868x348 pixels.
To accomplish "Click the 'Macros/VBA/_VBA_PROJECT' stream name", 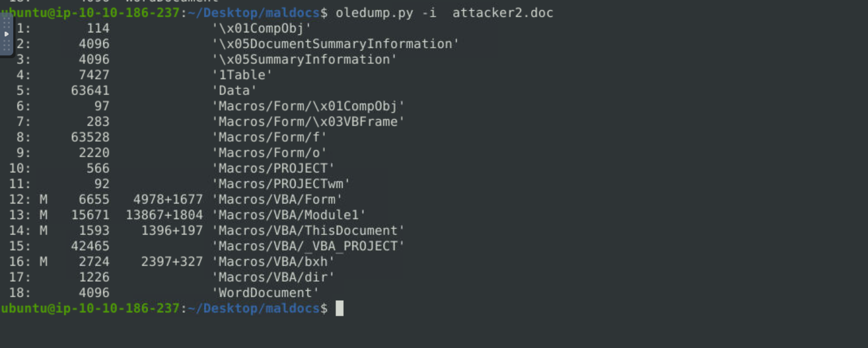I will click(x=309, y=246).
